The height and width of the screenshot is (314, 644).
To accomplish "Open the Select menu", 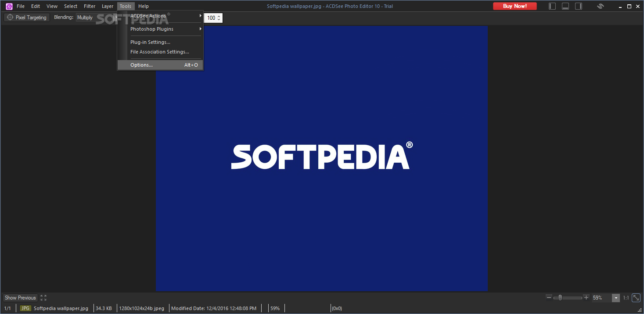I will click(x=71, y=6).
